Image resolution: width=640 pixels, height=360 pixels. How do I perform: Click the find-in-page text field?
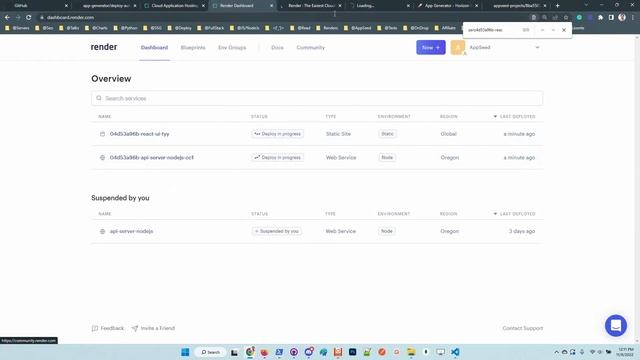pyautogui.click(x=492, y=30)
